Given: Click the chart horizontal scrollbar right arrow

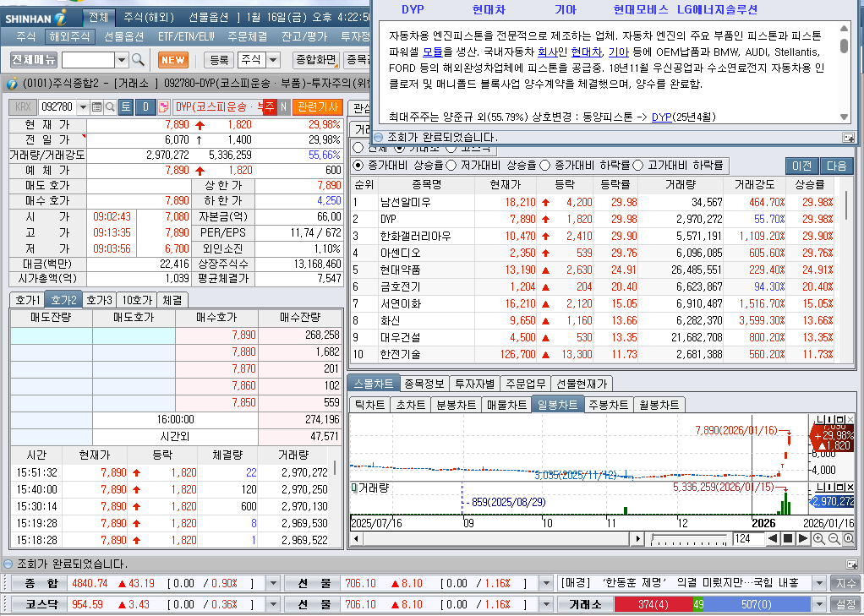Looking at the screenshot, I should pyautogui.click(x=638, y=539).
